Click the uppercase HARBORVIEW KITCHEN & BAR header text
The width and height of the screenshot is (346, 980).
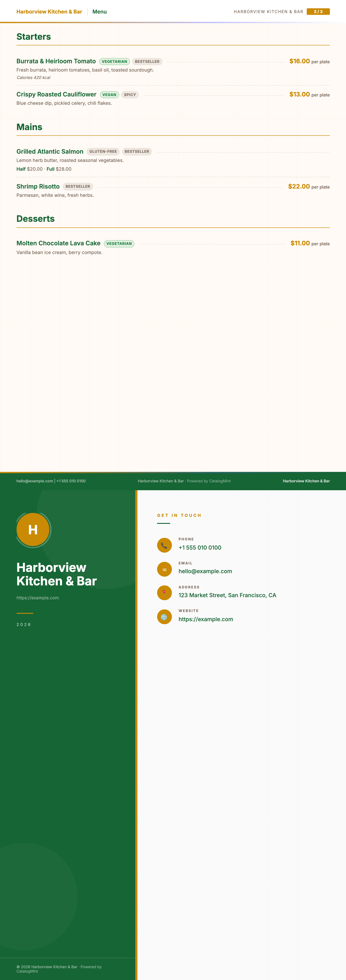(268, 12)
